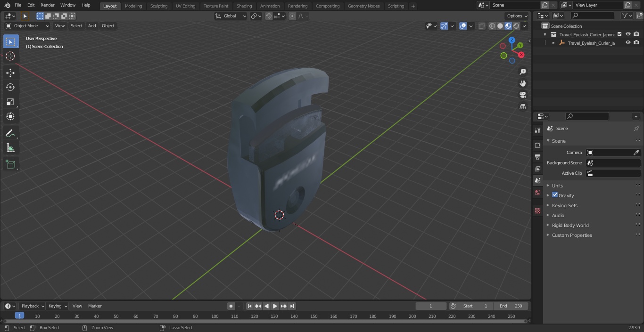Switch to rendered viewport shading

[516, 26]
